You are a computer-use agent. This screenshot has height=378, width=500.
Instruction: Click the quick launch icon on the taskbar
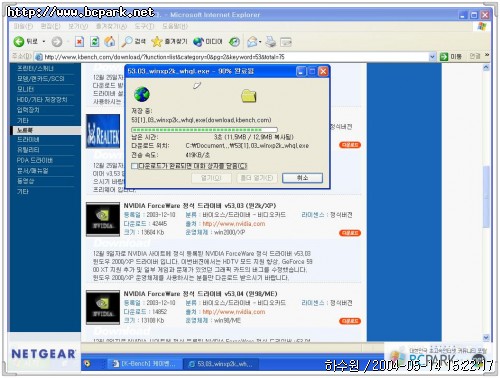[87, 364]
